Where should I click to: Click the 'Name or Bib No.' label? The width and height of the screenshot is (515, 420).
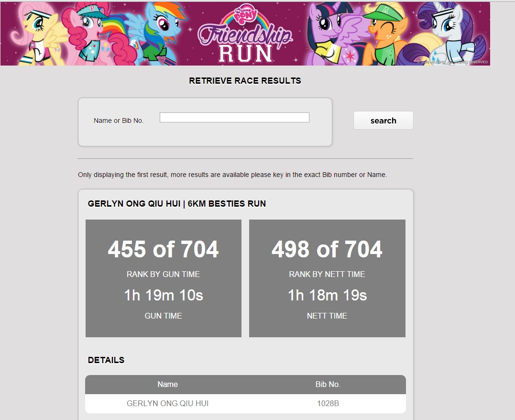[119, 121]
